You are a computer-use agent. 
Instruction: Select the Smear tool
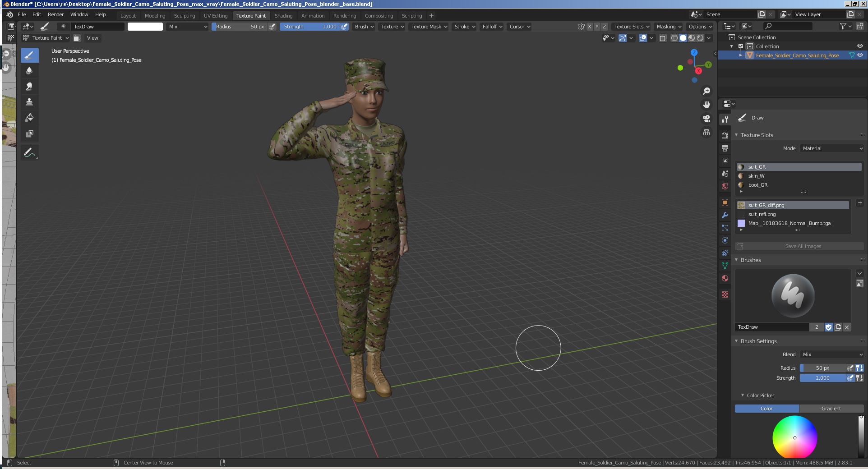pos(29,87)
